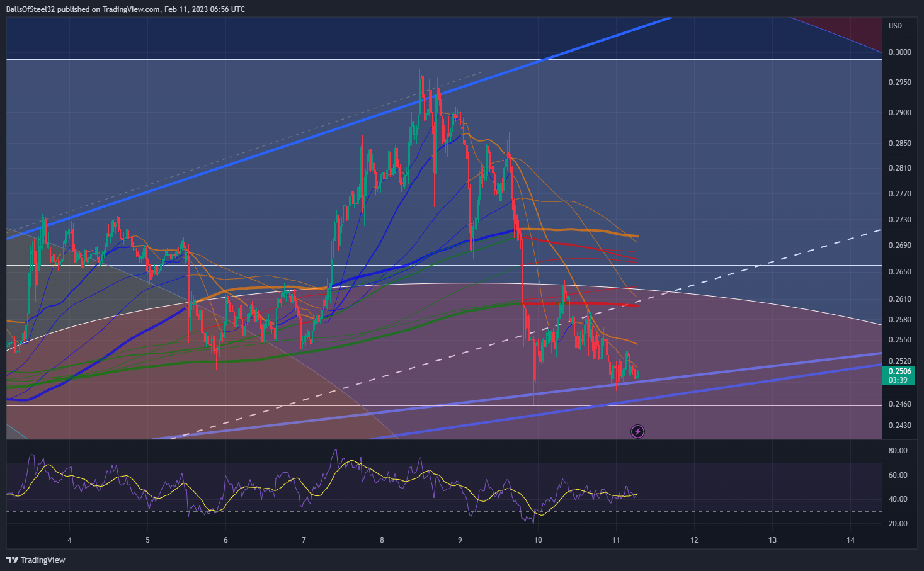
Task: Click the RSI 40.00 scale label
Action: pyautogui.click(x=898, y=499)
